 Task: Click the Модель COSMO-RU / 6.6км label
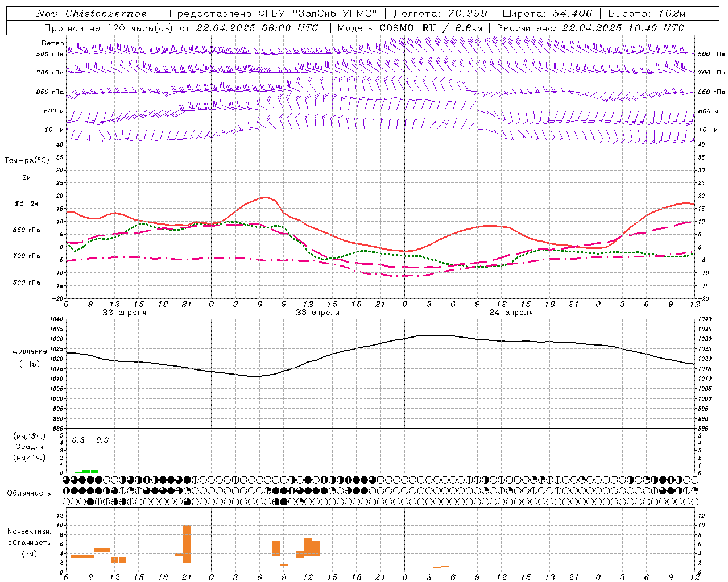click(410, 28)
